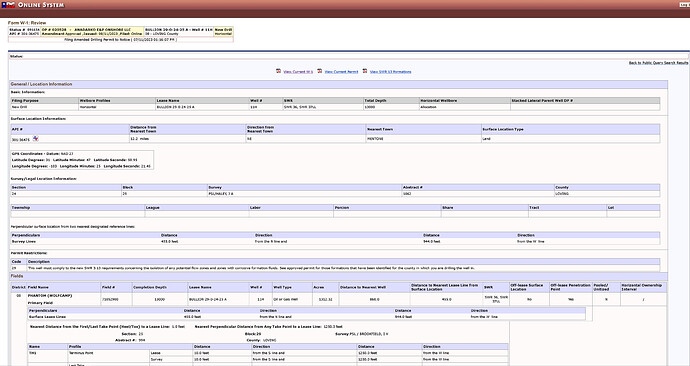690x366 pixels.
Task: Select the 'PSL/HALEY, J A' survey value
Action: (x=221, y=194)
